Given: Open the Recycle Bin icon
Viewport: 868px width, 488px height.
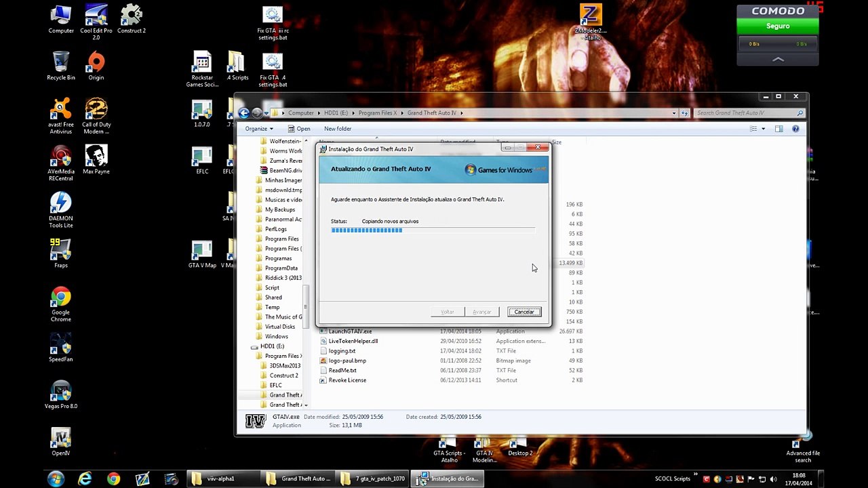Looking at the screenshot, I should click(x=61, y=66).
